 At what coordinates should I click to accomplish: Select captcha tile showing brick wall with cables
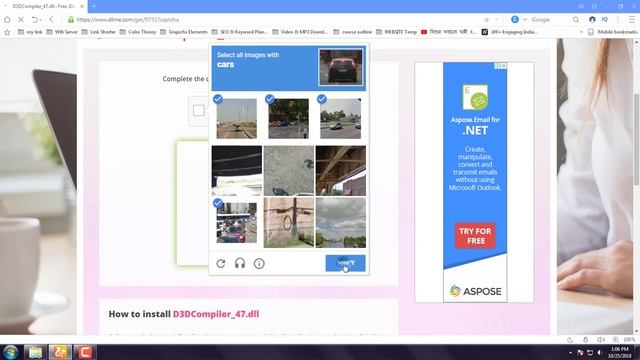pyautogui.click(x=289, y=222)
